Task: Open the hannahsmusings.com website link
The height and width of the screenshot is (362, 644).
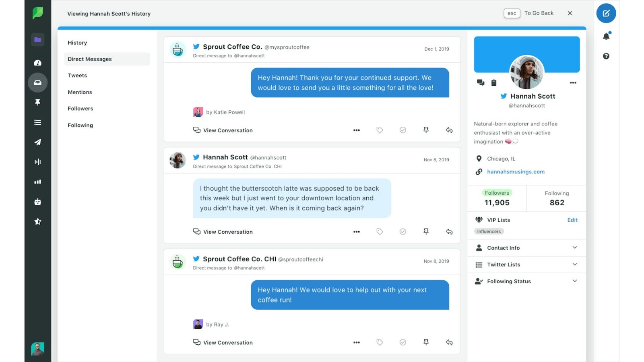Action: 516,171
